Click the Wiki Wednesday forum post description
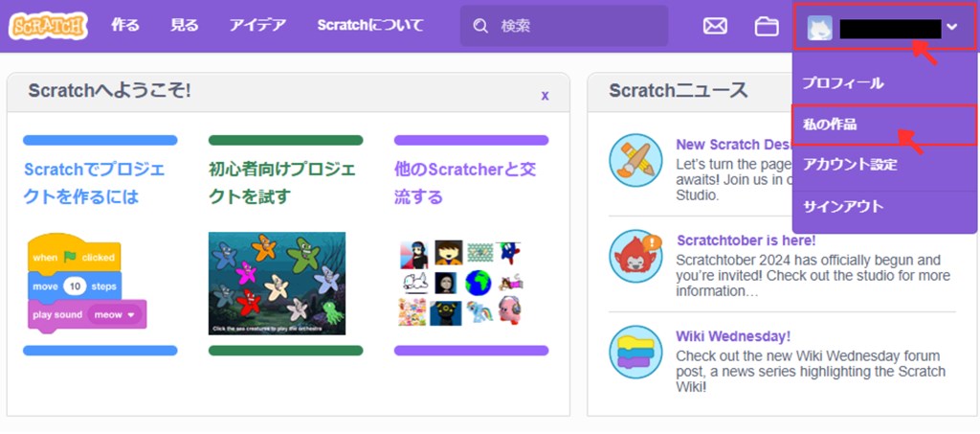Image resolution: width=980 pixels, height=434 pixels. click(x=811, y=372)
